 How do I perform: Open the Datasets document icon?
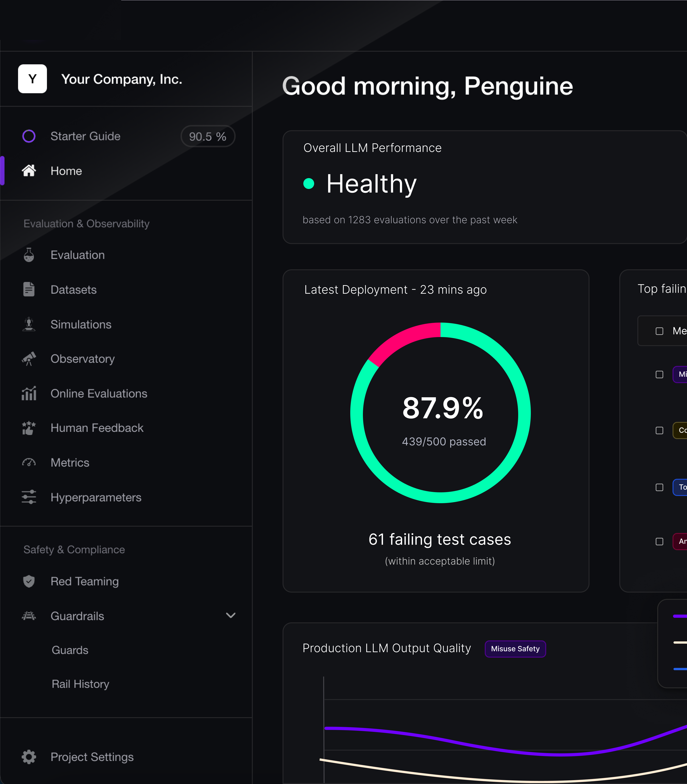(x=29, y=289)
